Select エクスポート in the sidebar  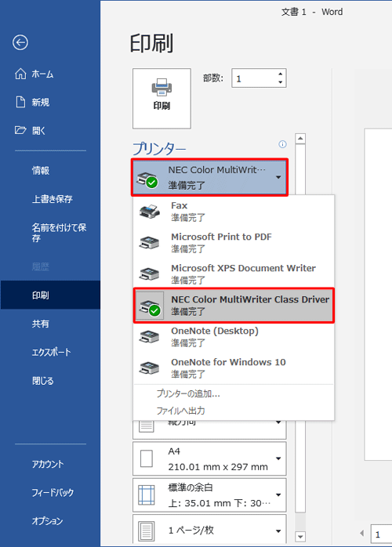pos(51,353)
